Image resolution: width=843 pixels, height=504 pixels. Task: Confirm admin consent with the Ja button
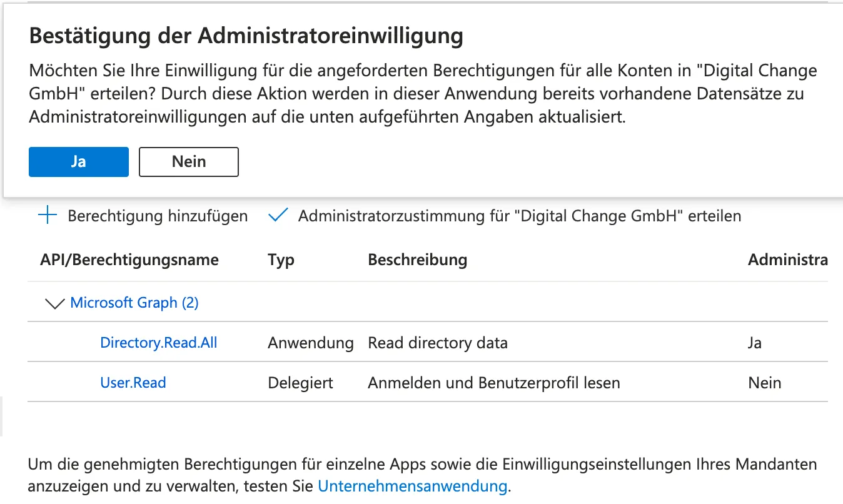tap(79, 162)
